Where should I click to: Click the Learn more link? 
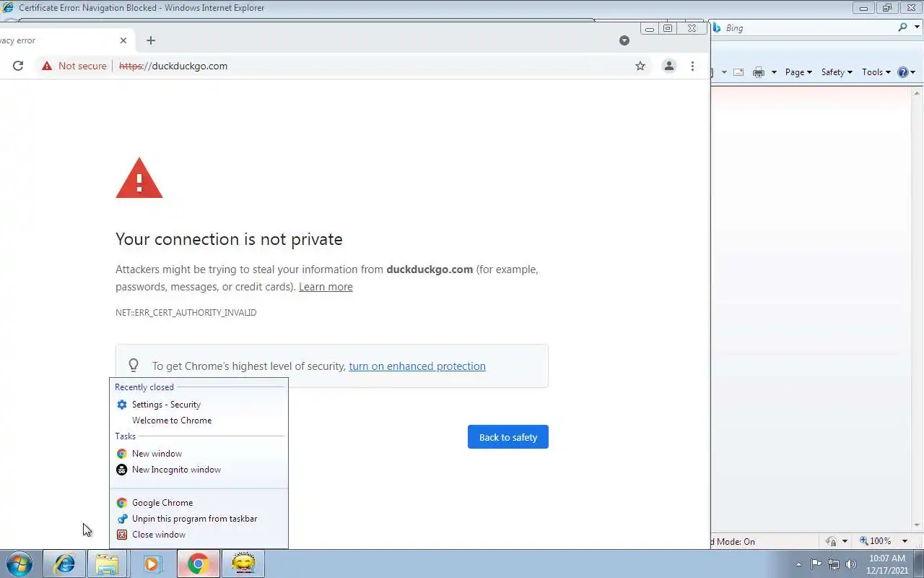pos(326,287)
